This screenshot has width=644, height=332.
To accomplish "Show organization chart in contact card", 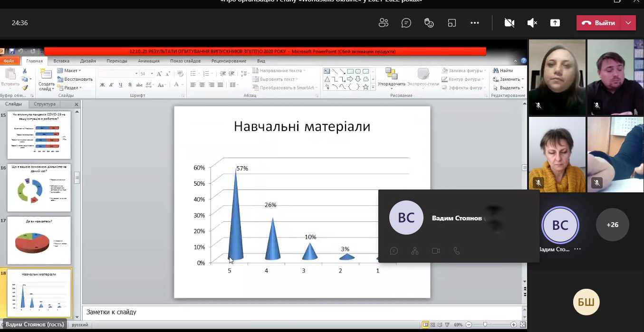I will (415, 251).
